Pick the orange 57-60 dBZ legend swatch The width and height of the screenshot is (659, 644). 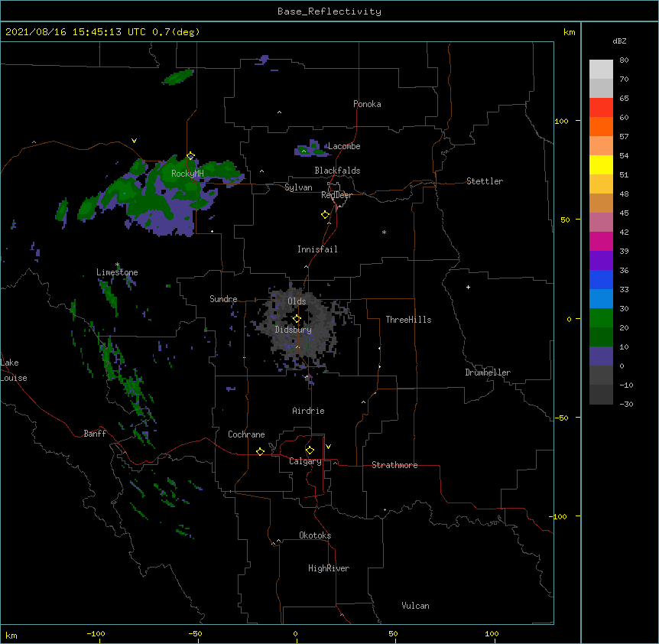click(601, 126)
